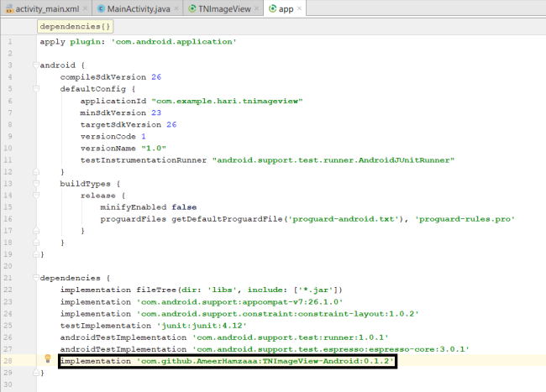
Task: Click TNImageView-Android:0.1.2 dependency string
Action: pyautogui.click(x=265, y=361)
